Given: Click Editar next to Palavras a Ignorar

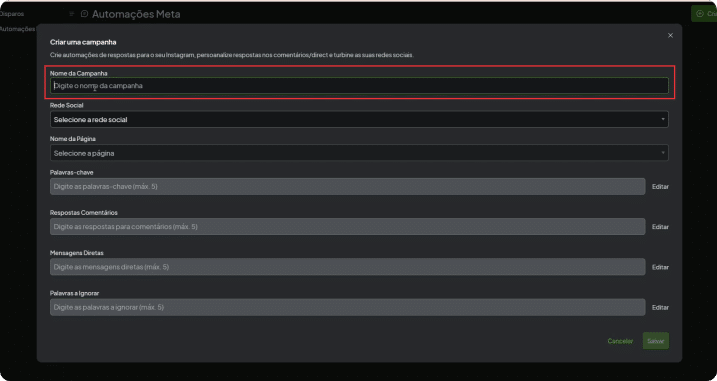Looking at the screenshot, I should tap(660, 307).
